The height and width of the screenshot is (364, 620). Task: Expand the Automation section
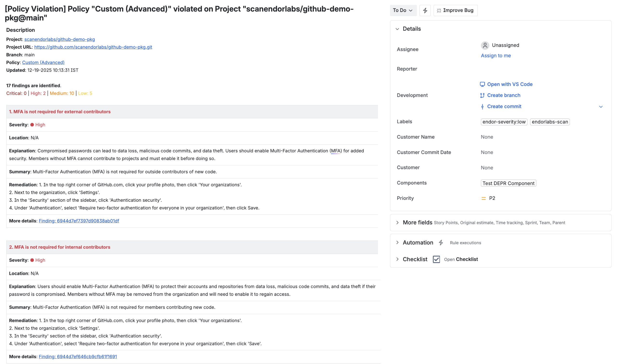click(398, 243)
